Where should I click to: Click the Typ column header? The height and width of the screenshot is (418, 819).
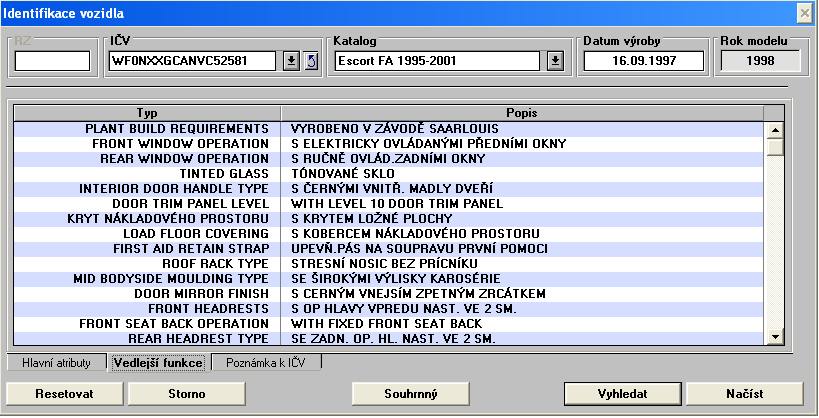point(147,113)
